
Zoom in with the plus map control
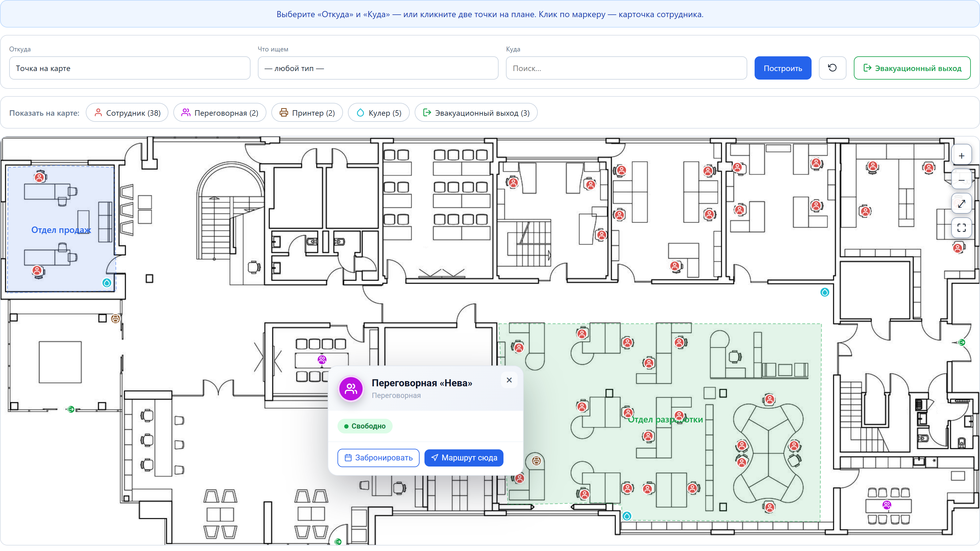(x=961, y=156)
